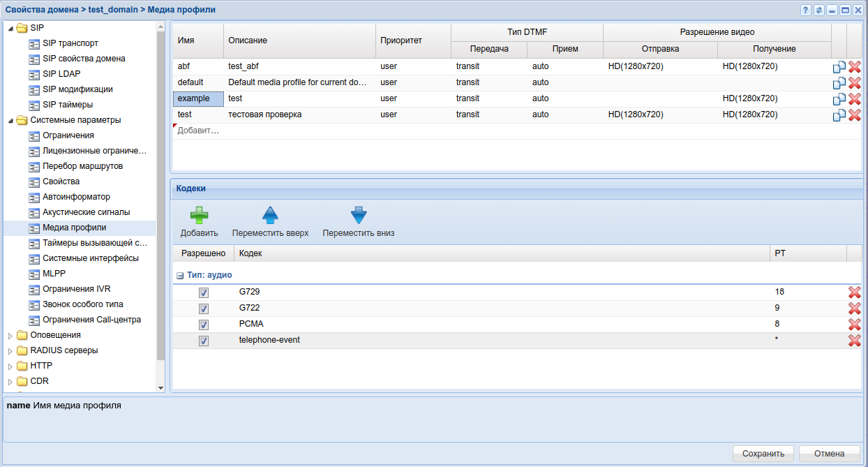
Task: Uncheck the G729 codec checkbox
Action: 204,292
